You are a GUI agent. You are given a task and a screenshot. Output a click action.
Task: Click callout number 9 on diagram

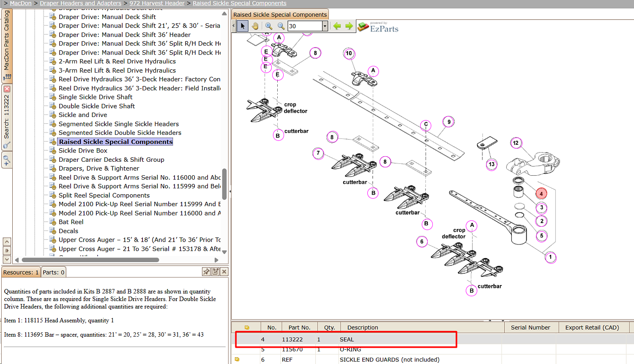[449, 122]
